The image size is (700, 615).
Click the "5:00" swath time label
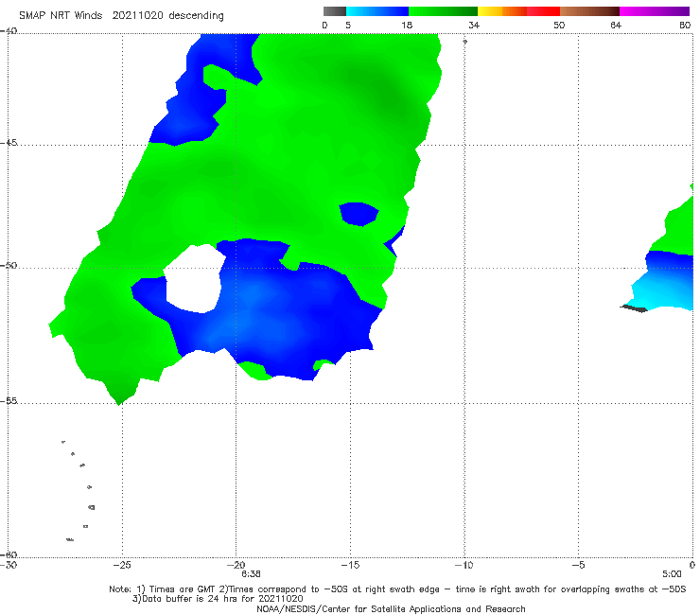(x=672, y=574)
